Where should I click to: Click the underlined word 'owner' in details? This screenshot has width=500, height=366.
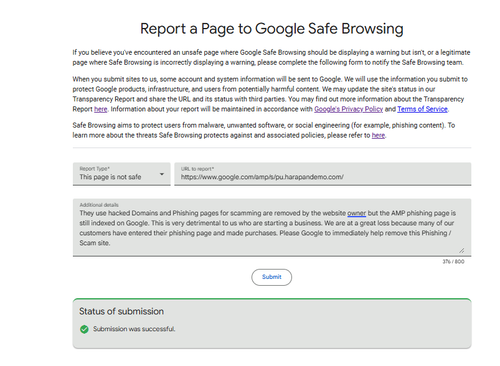tap(356, 213)
